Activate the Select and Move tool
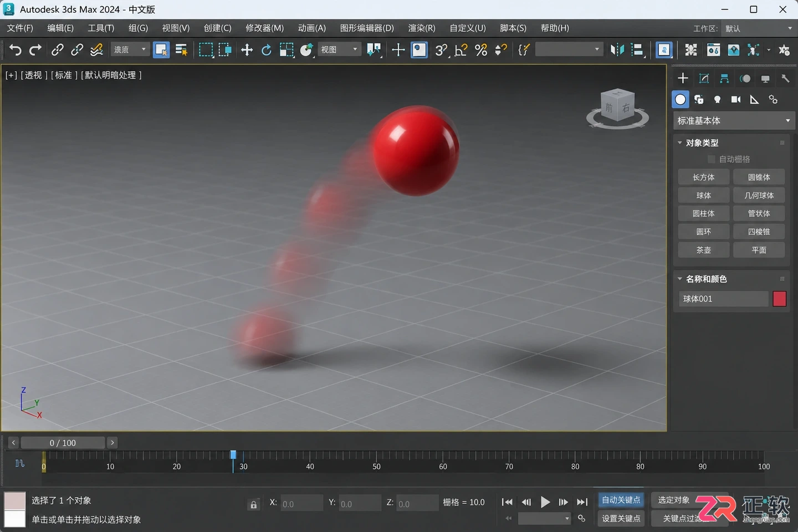The width and height of the screenshot is (798, 532). [247, 50]
